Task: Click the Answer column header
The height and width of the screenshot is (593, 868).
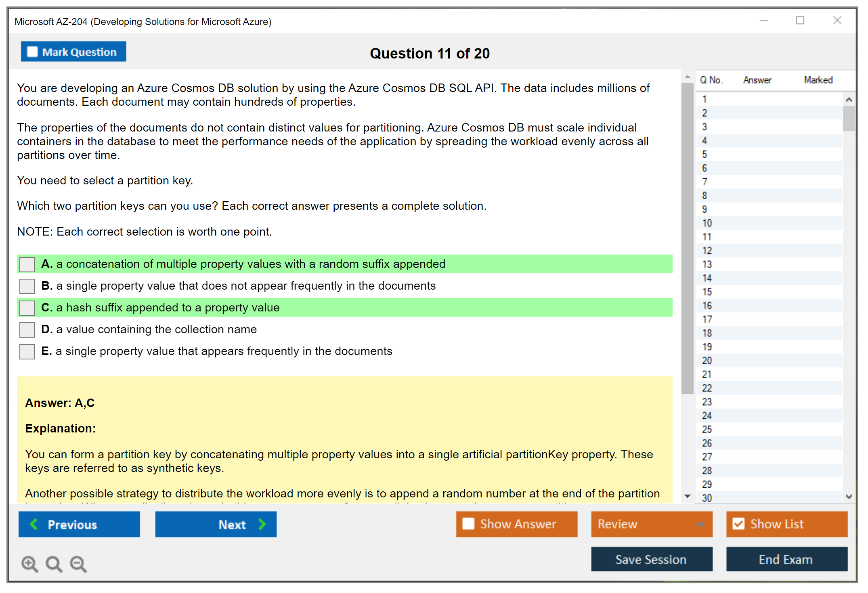Action: point(757,80)
